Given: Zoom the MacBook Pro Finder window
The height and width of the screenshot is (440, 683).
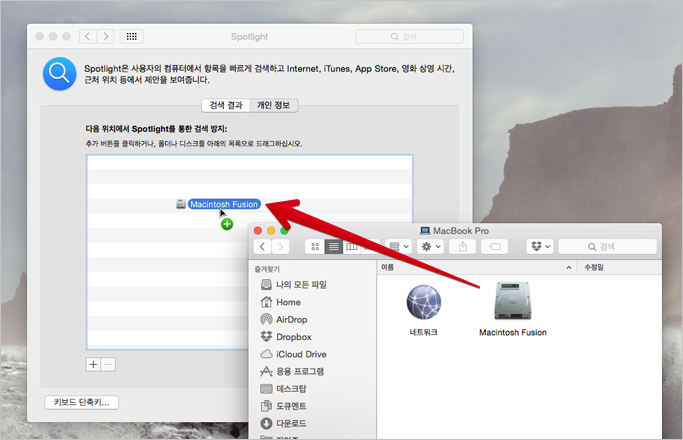Looking at the screenshot, I should point(284,231).
